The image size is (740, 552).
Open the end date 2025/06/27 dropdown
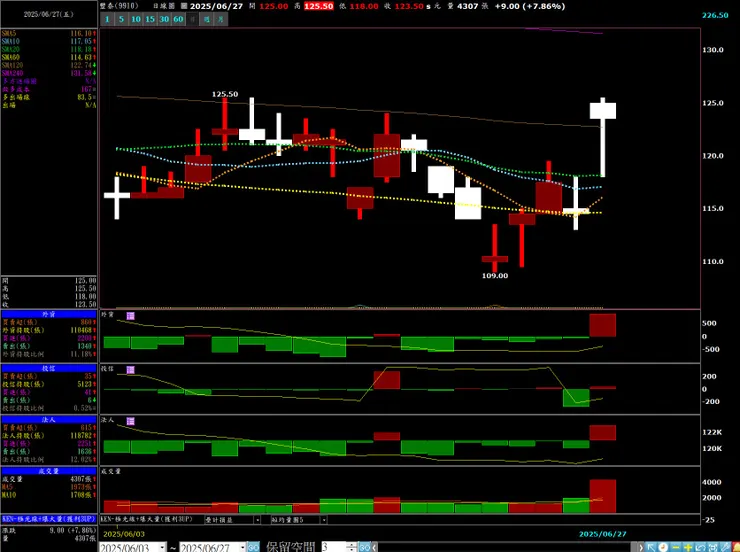tap(242, 547)
